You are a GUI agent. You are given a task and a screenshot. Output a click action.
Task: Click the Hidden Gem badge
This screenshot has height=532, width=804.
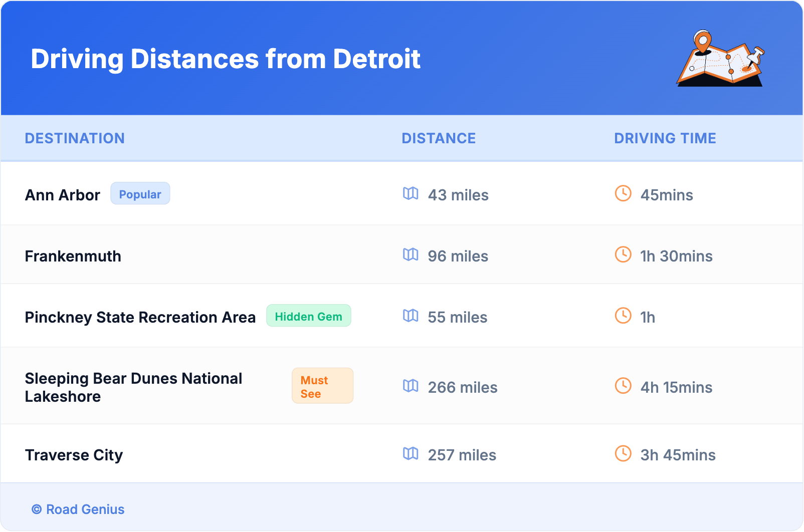pos(308,316)
